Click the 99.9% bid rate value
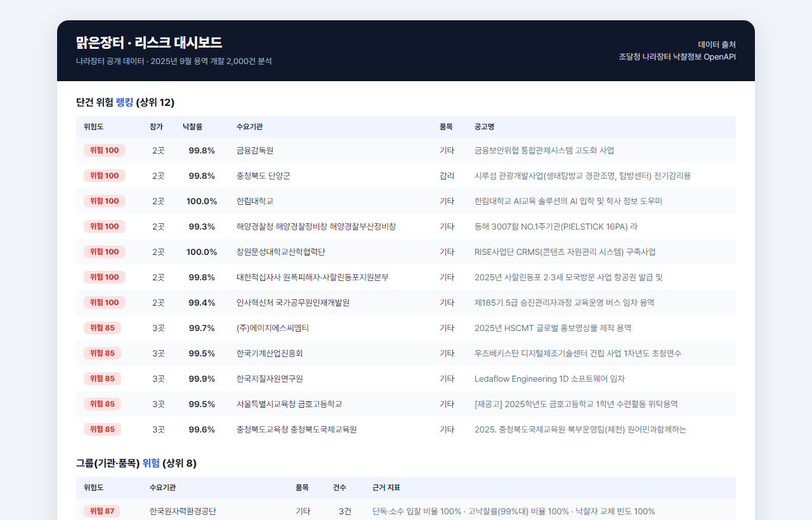Image resolution: width=812 pixels, height=520 pixels. [202, 379]
